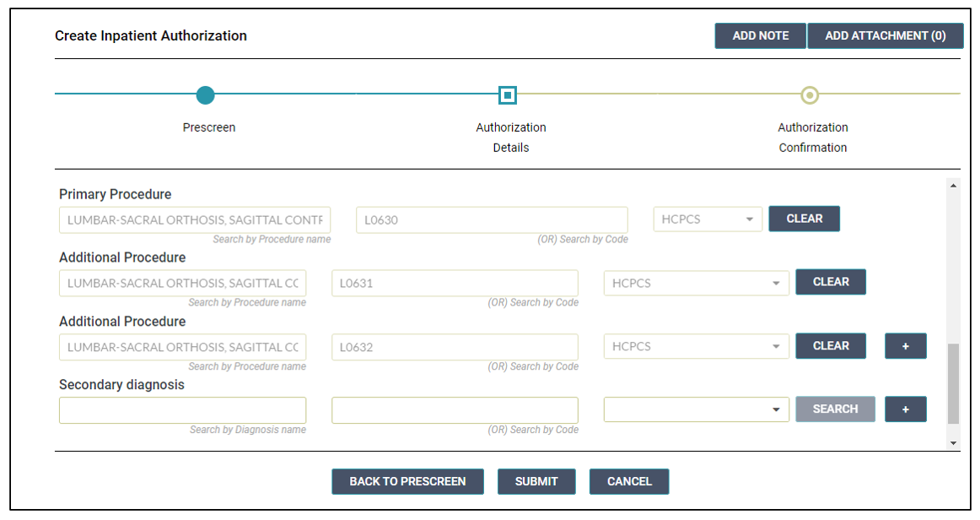Click BACK TO PRESCREEN
Image resolution: width=980 pixels, height=520 pixels.
[x=407, y=481]
